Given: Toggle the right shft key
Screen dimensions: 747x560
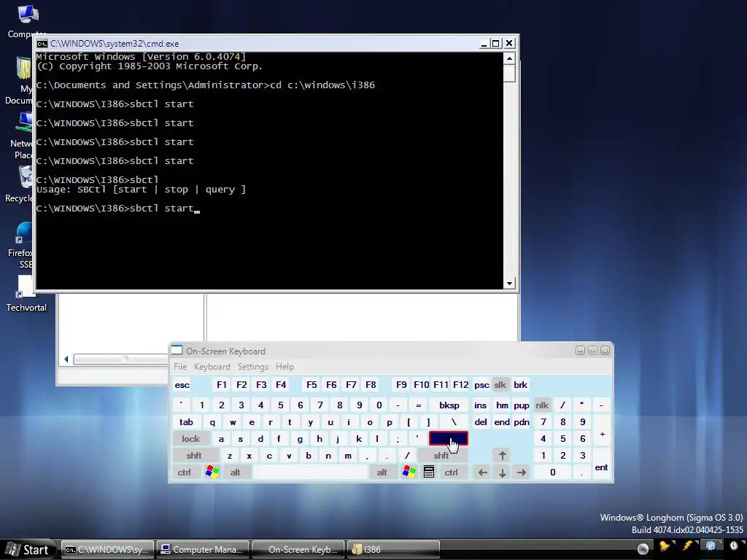Looking at the screenshot, I should click(x=441, y=456).
